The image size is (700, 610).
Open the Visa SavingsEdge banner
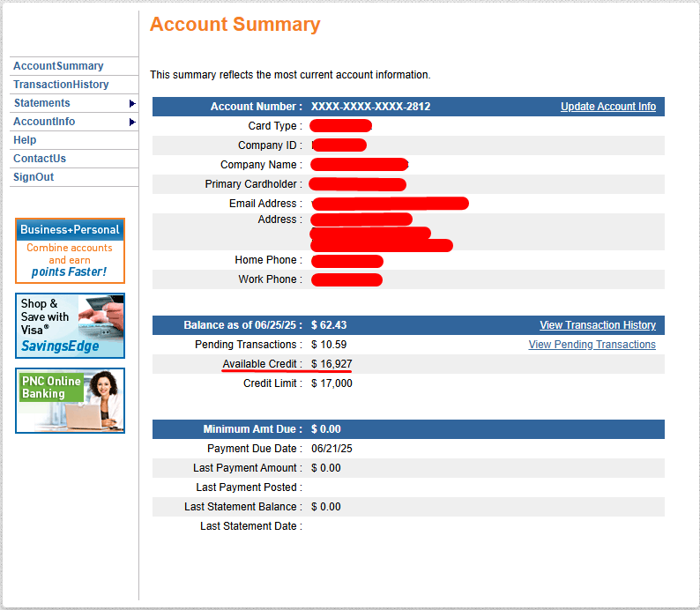click(71, 326)
